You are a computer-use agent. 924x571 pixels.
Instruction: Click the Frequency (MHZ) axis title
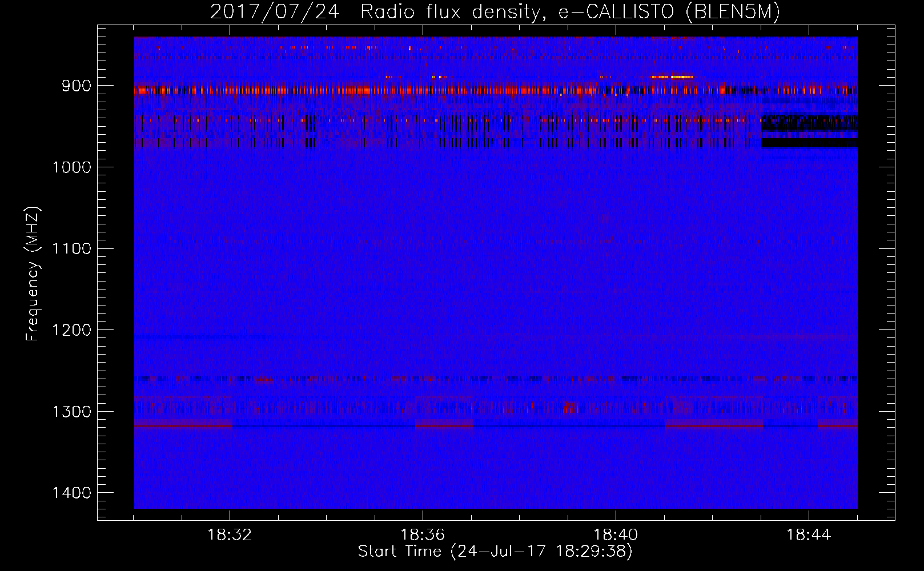click(33, 274)
